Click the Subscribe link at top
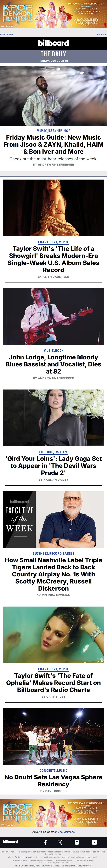 [101, 34]
